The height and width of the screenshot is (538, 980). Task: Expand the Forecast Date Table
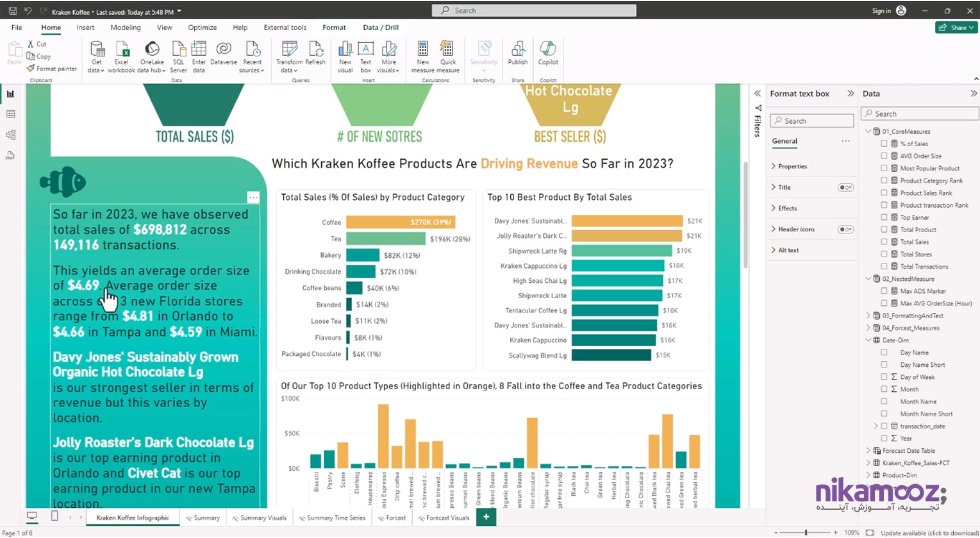(x=868, y=451)
